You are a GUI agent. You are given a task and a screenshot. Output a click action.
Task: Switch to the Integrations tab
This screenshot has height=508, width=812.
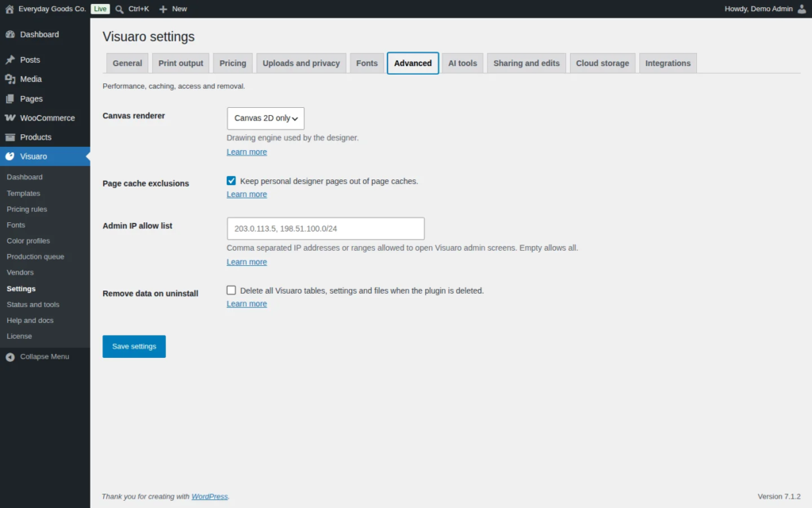668,63
